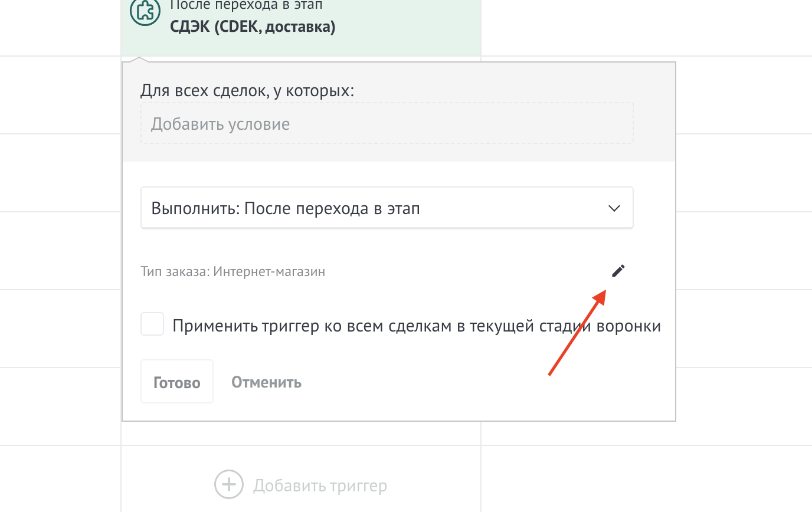Click the pencil edit icon for order type
Viewport: 812px width, 512px height.
pyautogui.click(x=618, y=271)
